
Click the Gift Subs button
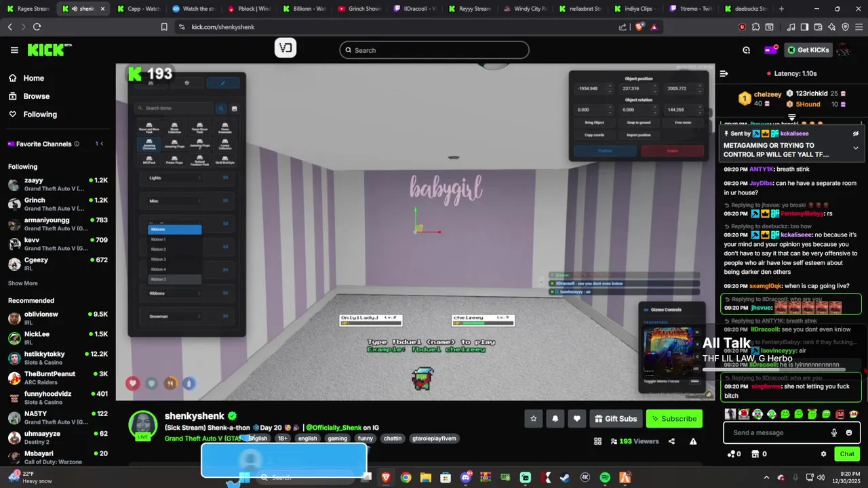point(615,419)
